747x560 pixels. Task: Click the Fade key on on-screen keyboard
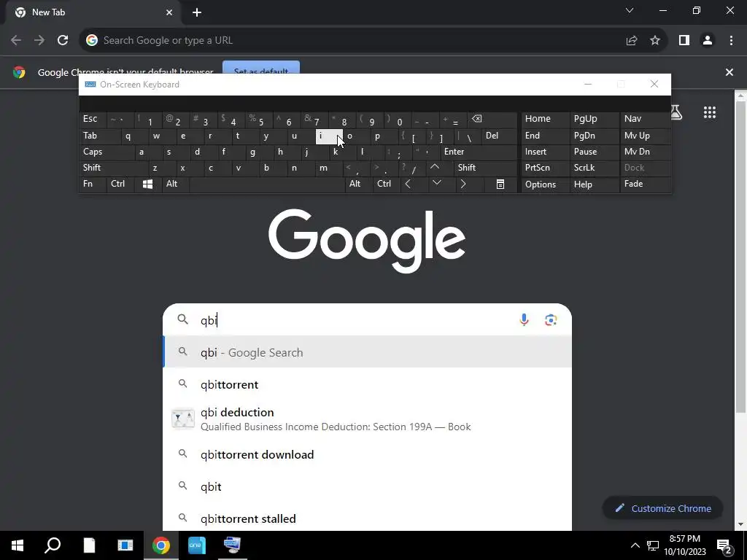645,184
